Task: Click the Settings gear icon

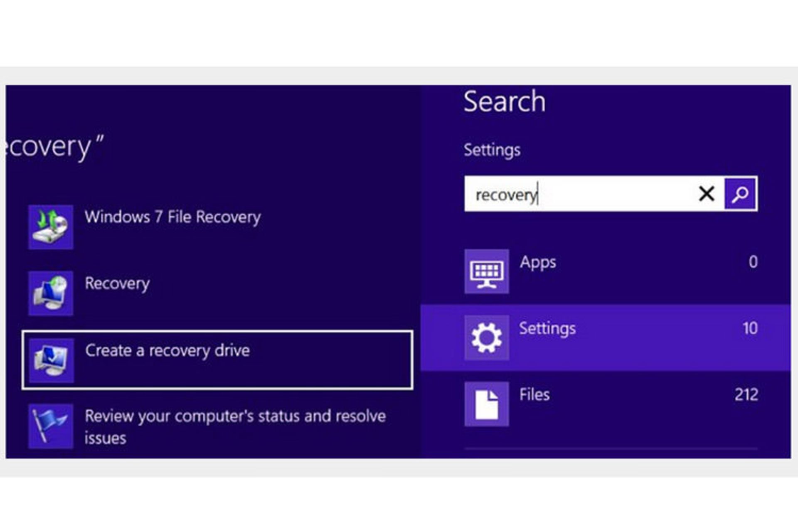Action: tap(488, 337)
